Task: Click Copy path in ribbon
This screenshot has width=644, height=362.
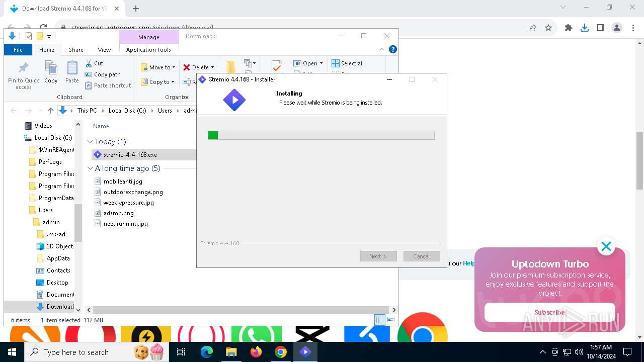Action: click(103, 74)
